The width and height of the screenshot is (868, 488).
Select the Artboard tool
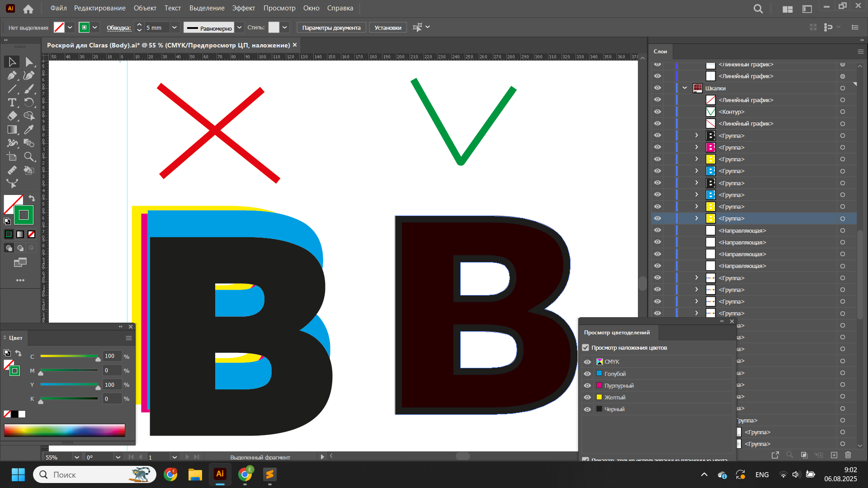point(12,157)
